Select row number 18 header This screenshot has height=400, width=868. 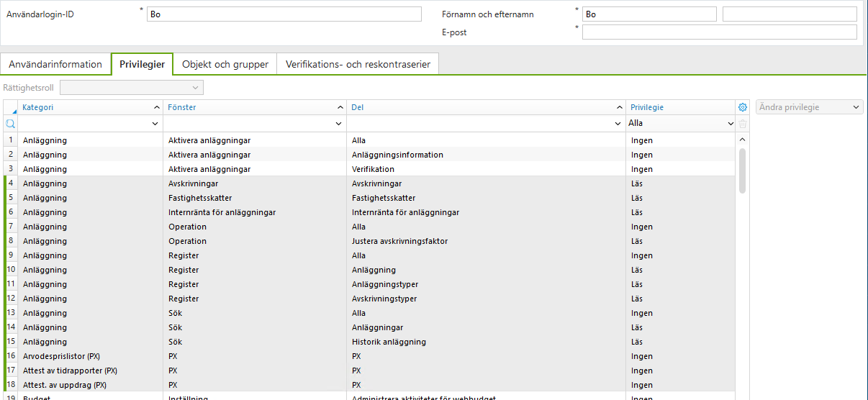pyautogui.click(x=11, y=385)
